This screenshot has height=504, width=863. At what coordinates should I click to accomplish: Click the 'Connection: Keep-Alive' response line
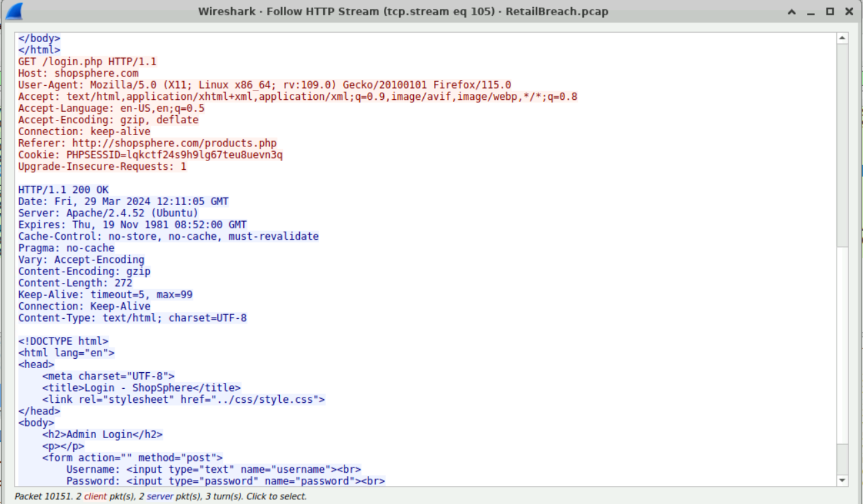point(84,306)
